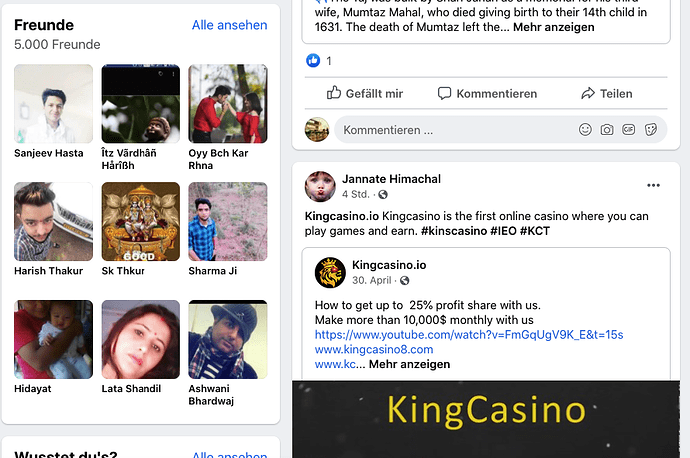Open the YouTube video link in Kingcasino post
The height and width of the screenshot is (458, 690).
469,335
